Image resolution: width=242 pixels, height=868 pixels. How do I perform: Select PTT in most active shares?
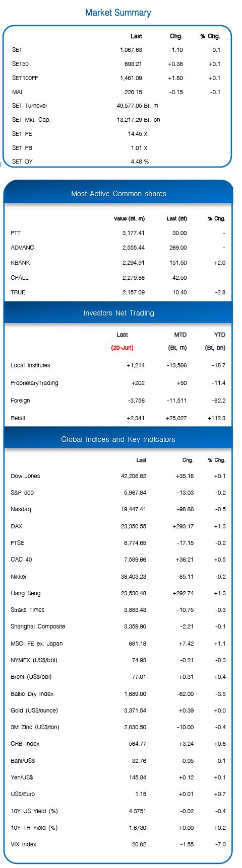tap(16, 233)
